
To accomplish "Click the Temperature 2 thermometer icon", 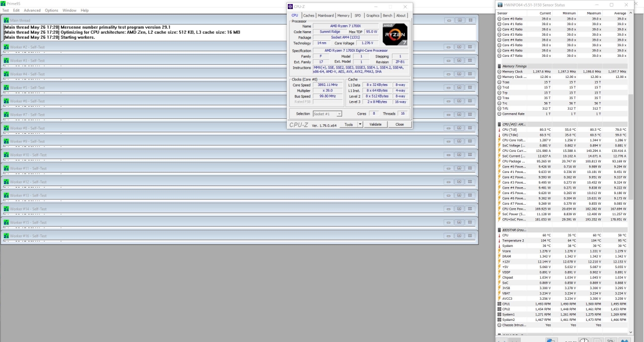I will (x=499, y=240).
